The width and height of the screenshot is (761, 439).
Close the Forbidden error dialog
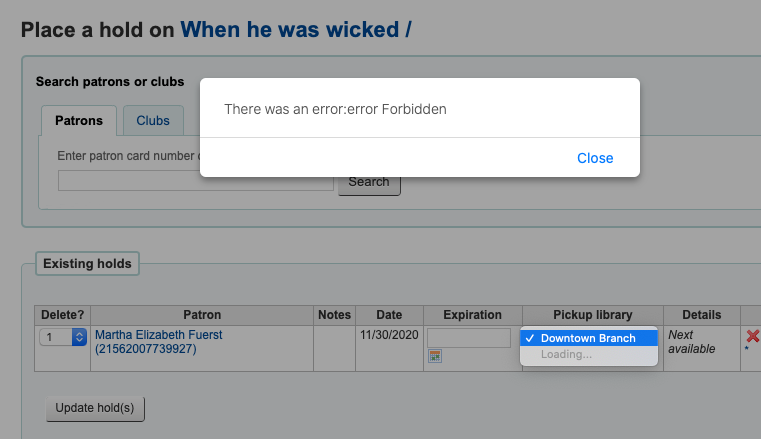(595, 158)
